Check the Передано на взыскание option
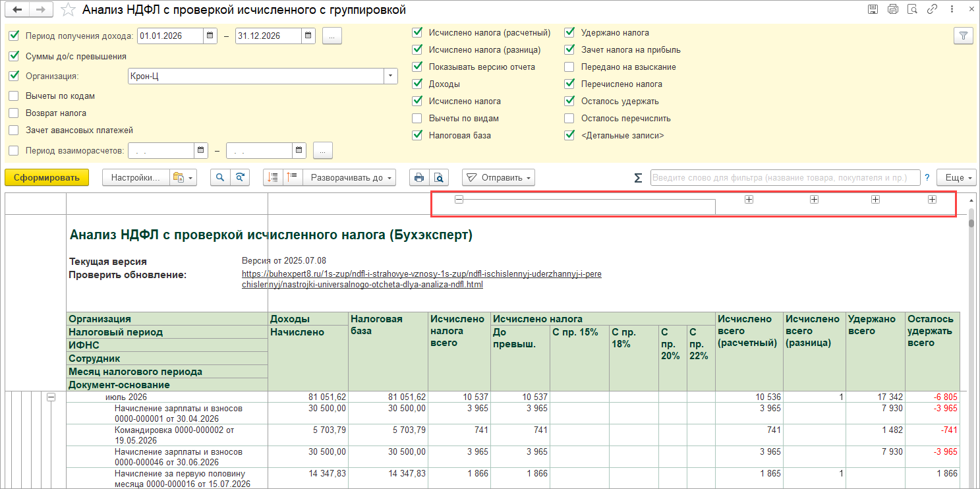 point(569,67)
